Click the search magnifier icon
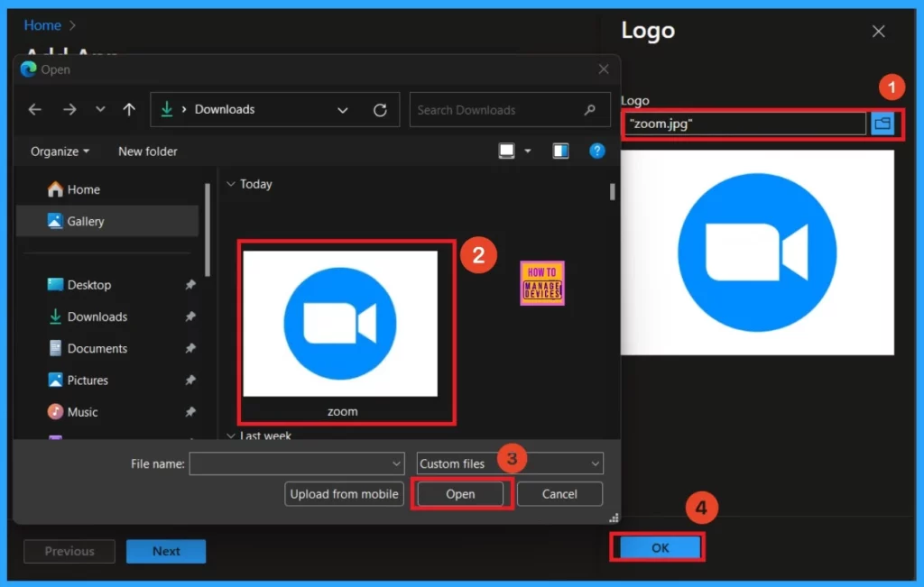The width and height of the screenshot is (924, 587). tap(589, 109)
